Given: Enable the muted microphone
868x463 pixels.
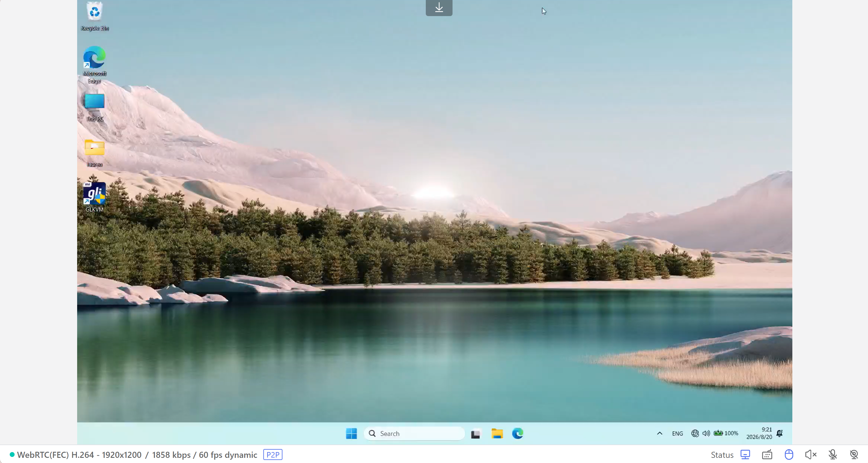Looking at the screenshot, I should click(x=832, y=455).
